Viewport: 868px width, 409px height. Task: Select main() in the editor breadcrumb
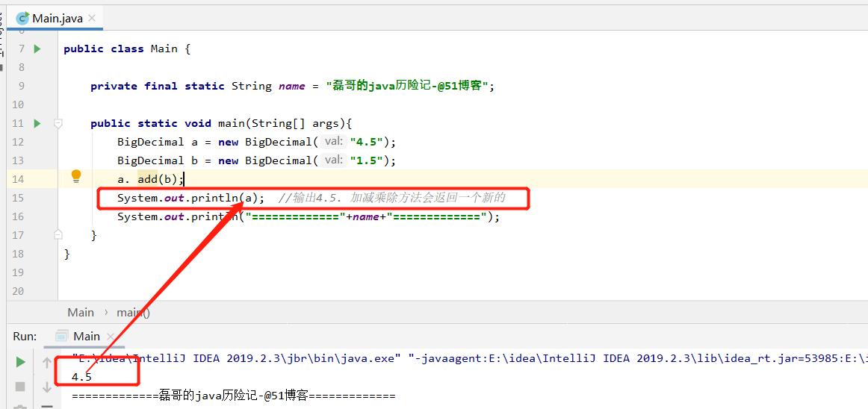tap(133, 312)
